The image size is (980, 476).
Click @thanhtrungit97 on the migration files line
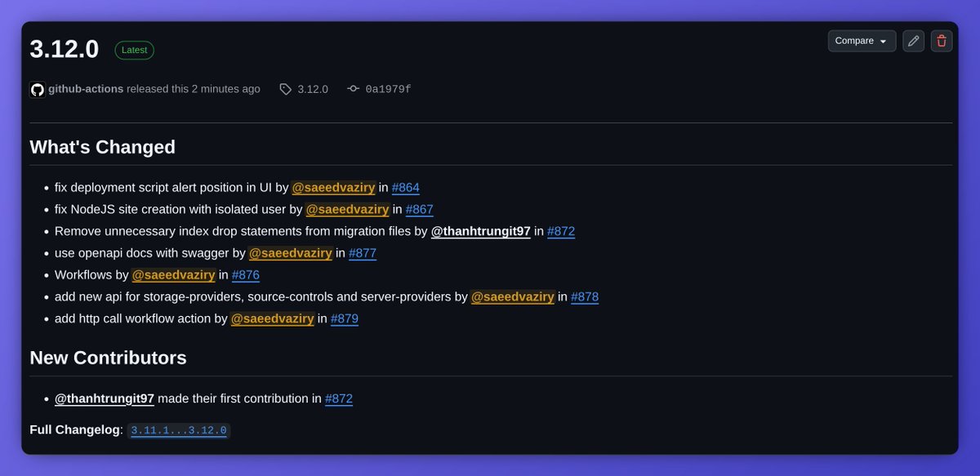pos(481,231)
